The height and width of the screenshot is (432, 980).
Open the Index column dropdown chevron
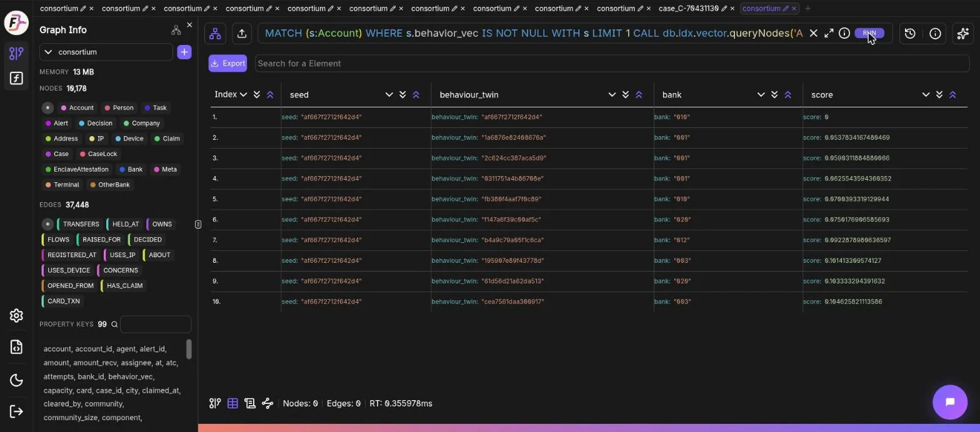[243, 95]
